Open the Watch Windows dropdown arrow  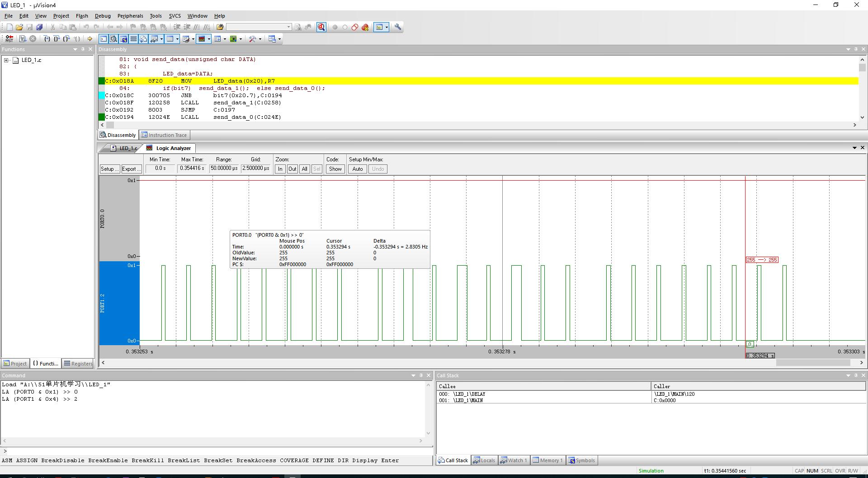[x=161, y=39]
